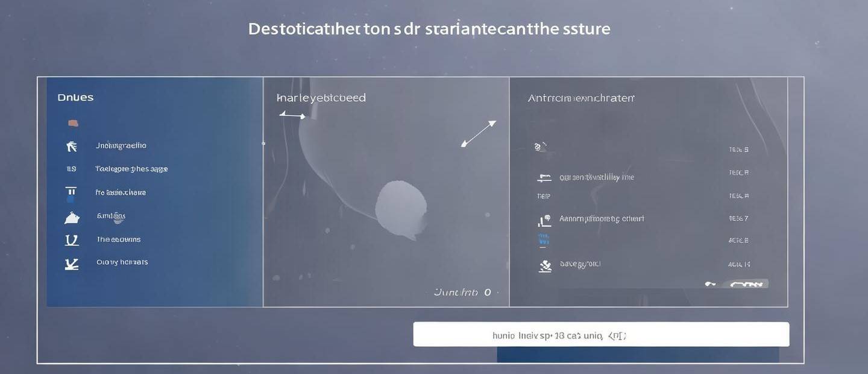Click the 'hep' label in the right panel
The width and height of the screenshot is (868, 374).
pos(543,196)
